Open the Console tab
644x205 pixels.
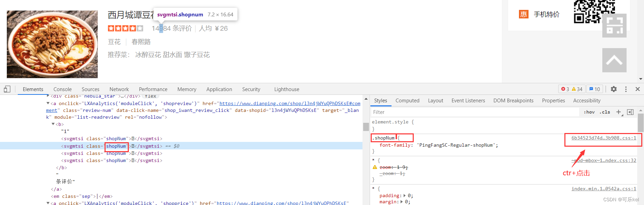tap(63, 89)
